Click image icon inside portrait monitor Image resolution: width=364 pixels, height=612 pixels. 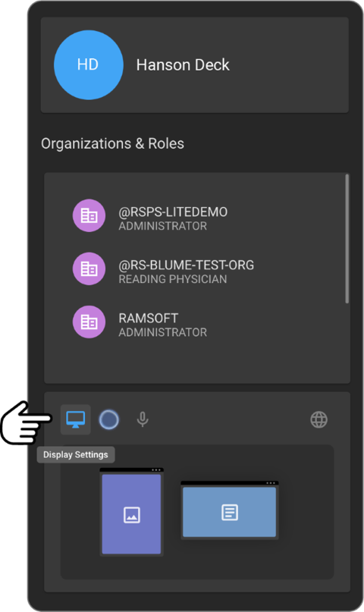(x=132, y=515)
